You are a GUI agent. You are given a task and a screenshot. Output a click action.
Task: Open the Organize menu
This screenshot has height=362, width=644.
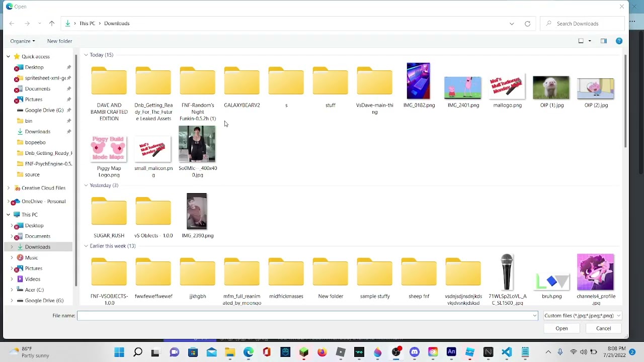point(23,41)
